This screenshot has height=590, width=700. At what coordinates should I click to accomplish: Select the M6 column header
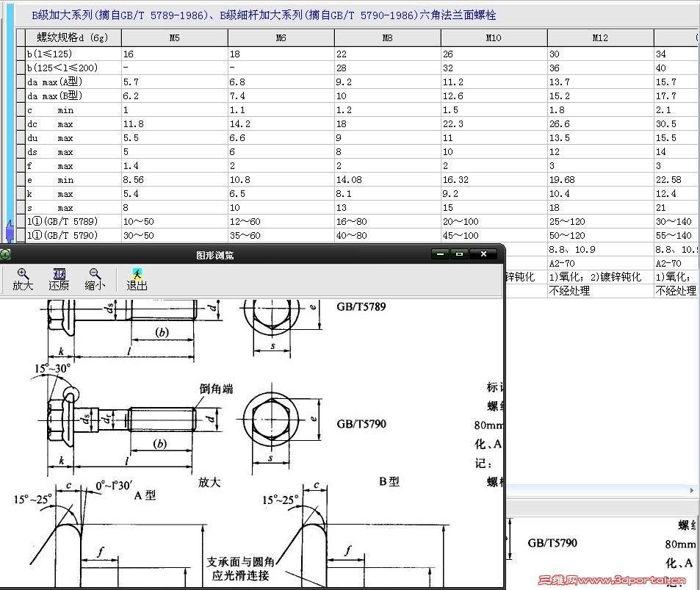(281, 38)
